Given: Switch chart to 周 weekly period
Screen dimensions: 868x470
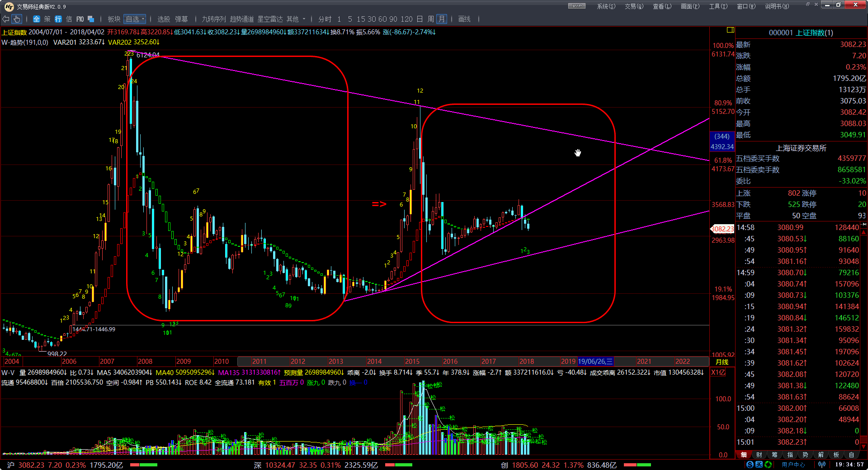Looking at the screenshot, I should pyautogui.click(x=430, y=19).
